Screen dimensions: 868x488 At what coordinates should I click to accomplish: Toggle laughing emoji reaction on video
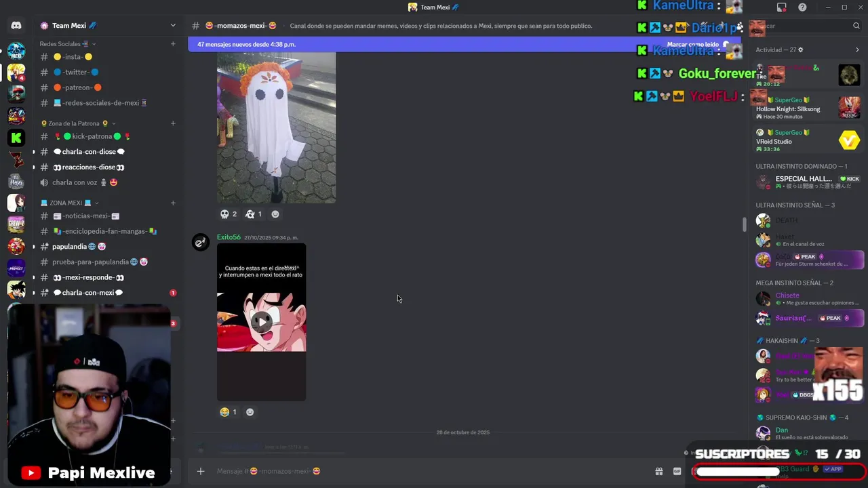(x=229, y=412)
